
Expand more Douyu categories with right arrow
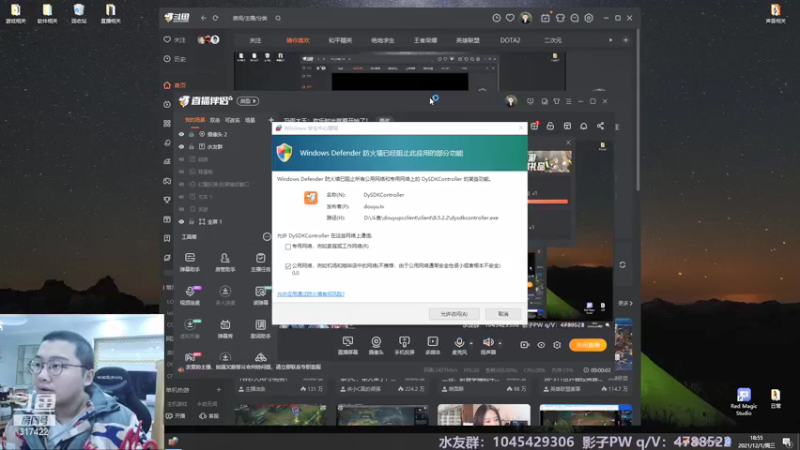click(x=611, y=40)
